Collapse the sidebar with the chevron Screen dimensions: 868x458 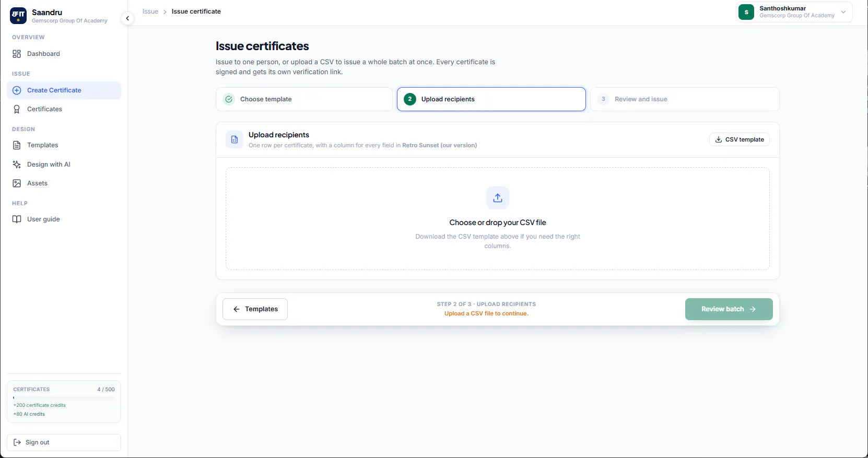click(x=127, y=18)
